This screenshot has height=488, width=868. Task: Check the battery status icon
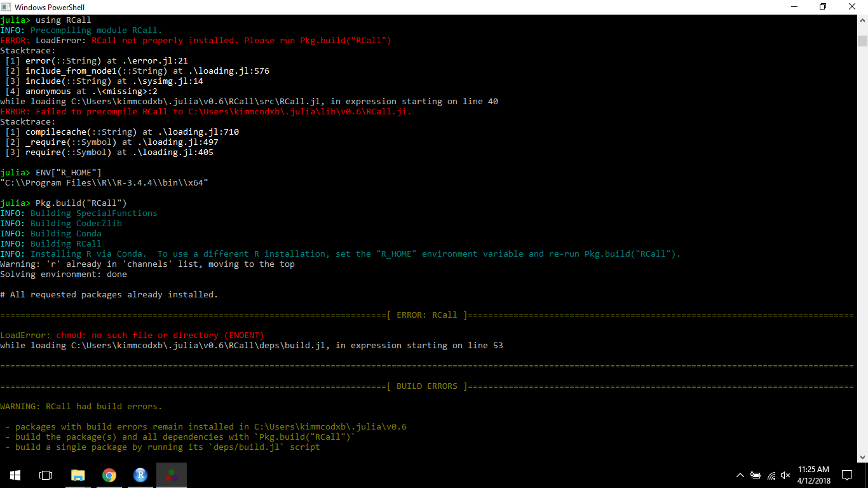(756, 475)
